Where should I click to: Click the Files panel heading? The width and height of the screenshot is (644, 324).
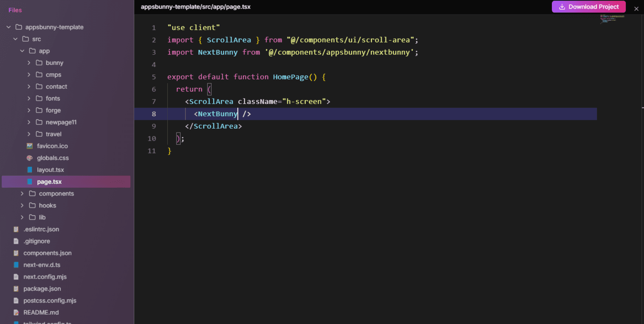tap(15, 10)
